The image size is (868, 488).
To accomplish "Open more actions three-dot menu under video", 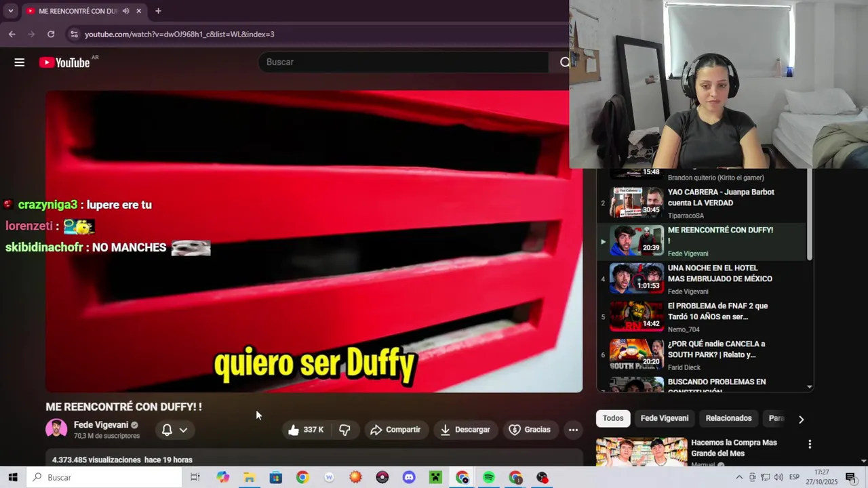I will 573,430.
